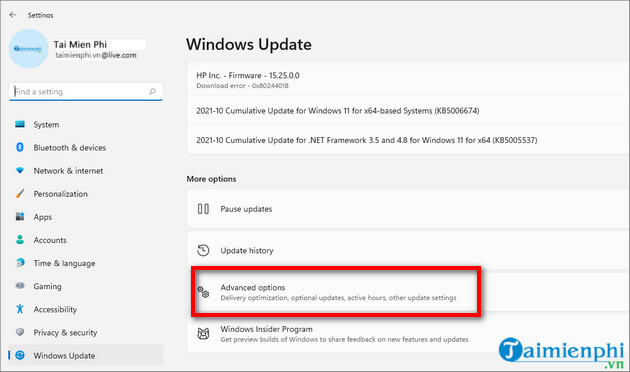
Task: Click the Download error 0x80244018 text
Action: pyautogui.click(x=242, y=86)
